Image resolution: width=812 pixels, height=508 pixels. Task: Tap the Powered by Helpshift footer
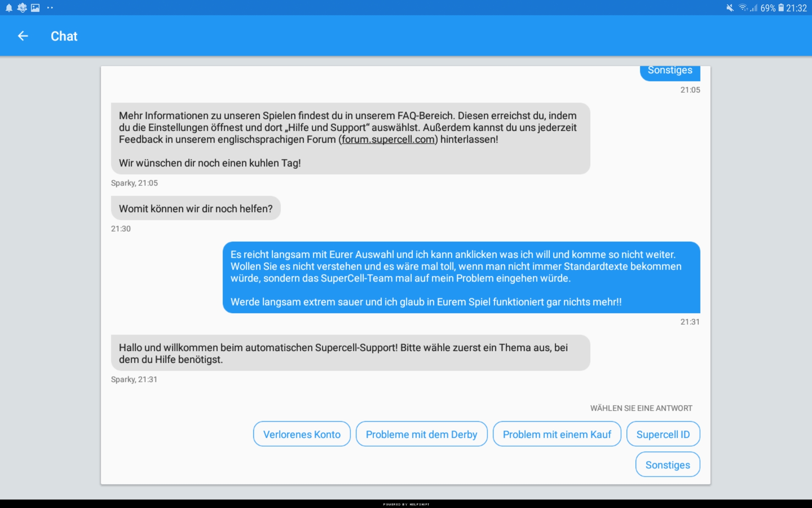[406, 504]
